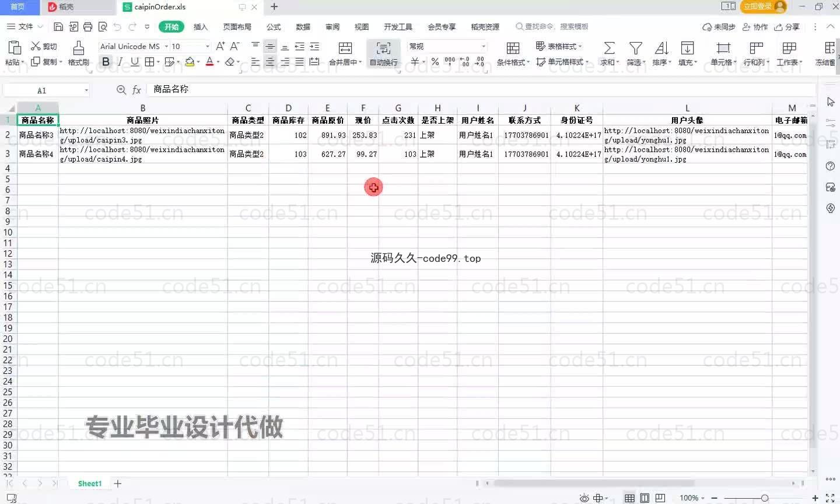Image resolution: width=840 pixels, height=504 pixels.
Task: Increase decimal places
Action: [465, 62]
